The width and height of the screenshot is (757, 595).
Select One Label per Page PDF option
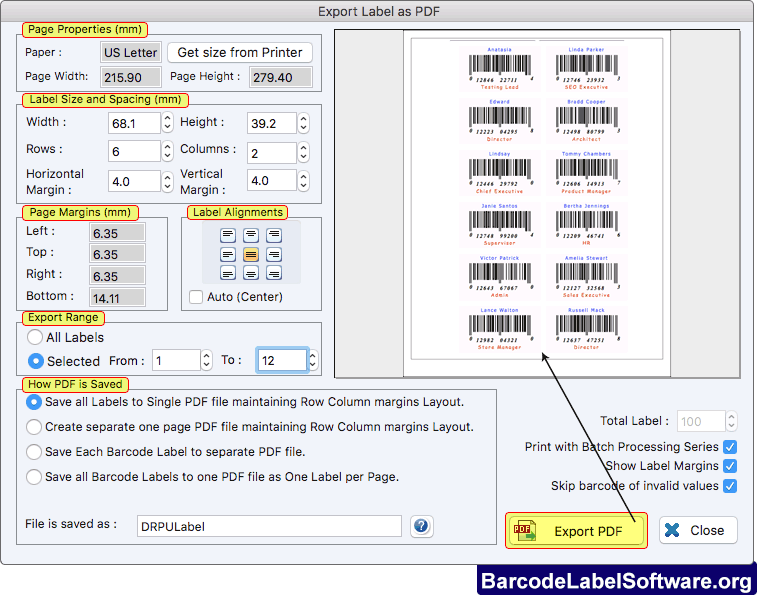(34, 477)
